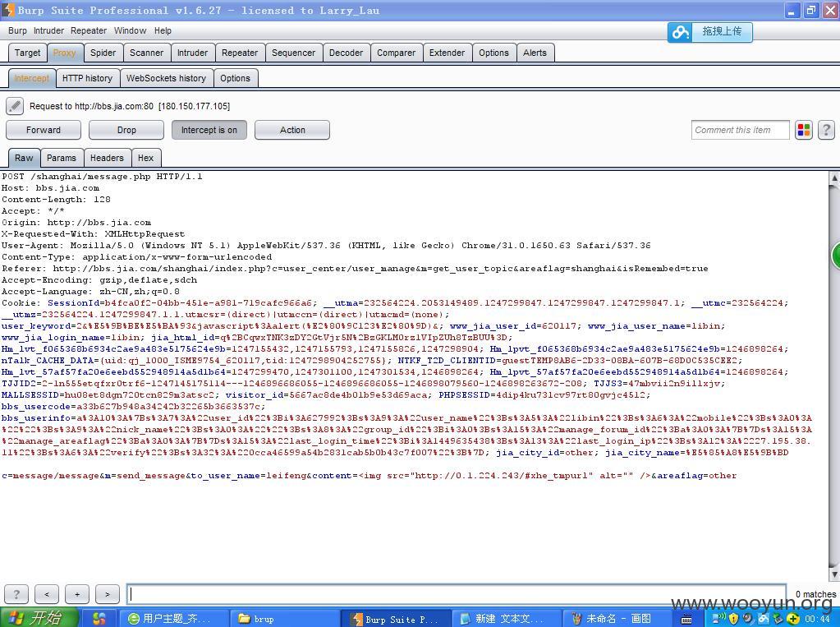Click the Comment this item field

pos(740,130)
